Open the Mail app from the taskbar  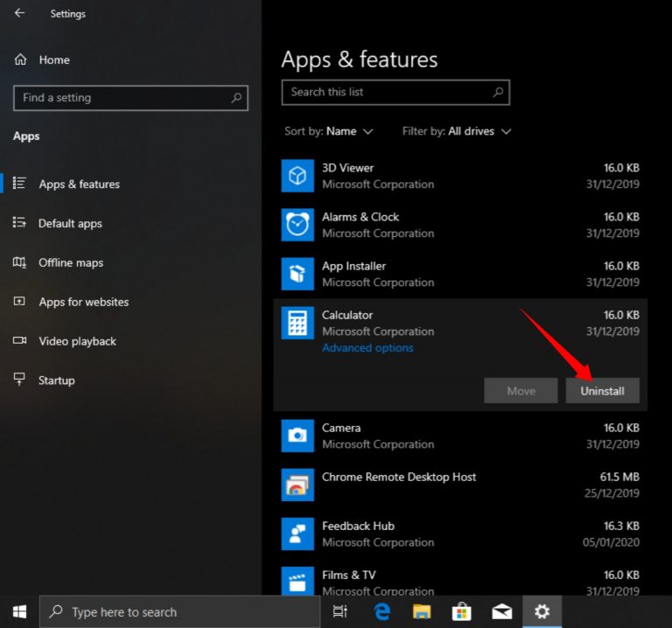pyautogui.click(x=501, y=611)
